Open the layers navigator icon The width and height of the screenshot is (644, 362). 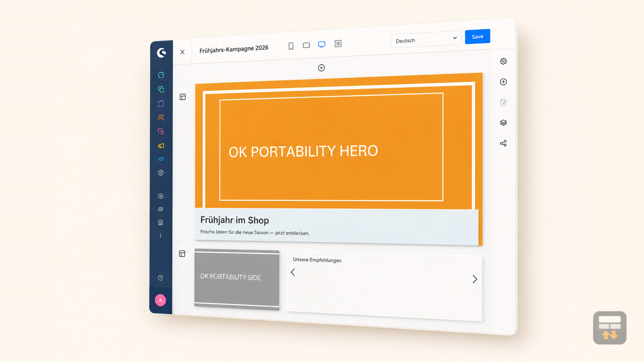[x=503, y=123]
